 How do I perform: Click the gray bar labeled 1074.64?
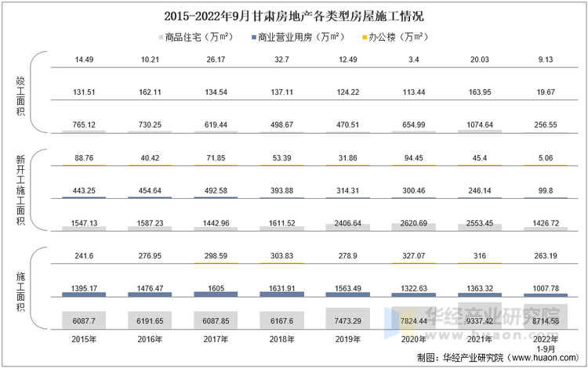click(480, 131)
